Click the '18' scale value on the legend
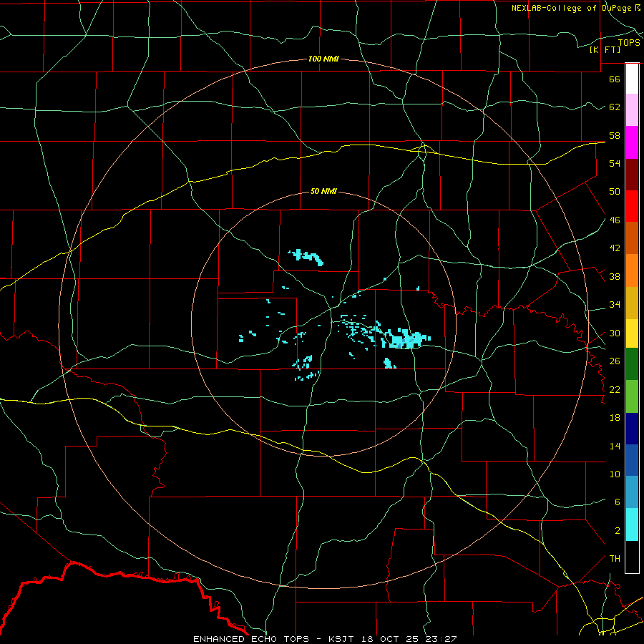The width and height of the screenshot is (644, 644). (x=615, y=418)
